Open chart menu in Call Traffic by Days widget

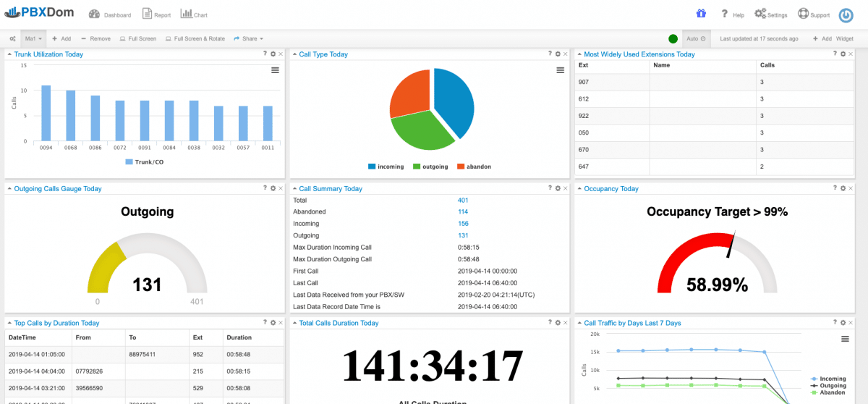845,339
